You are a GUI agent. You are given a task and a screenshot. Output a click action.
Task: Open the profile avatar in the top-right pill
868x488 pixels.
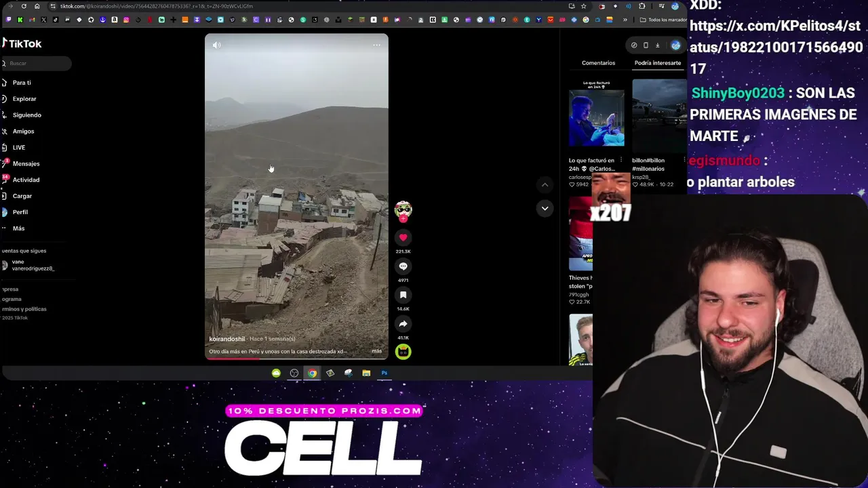[x=675, y=45]
